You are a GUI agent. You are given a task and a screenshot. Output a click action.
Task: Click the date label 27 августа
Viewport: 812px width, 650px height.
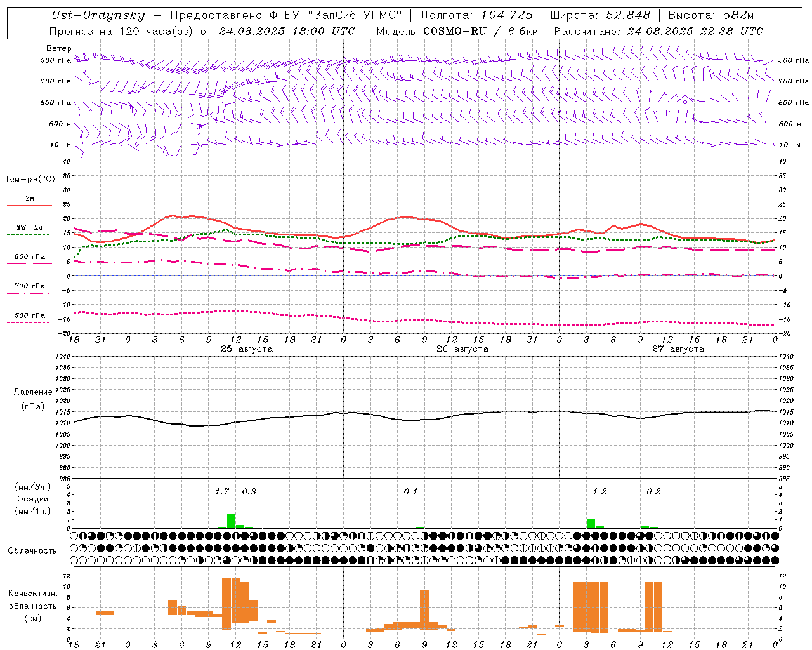(678, 349)
